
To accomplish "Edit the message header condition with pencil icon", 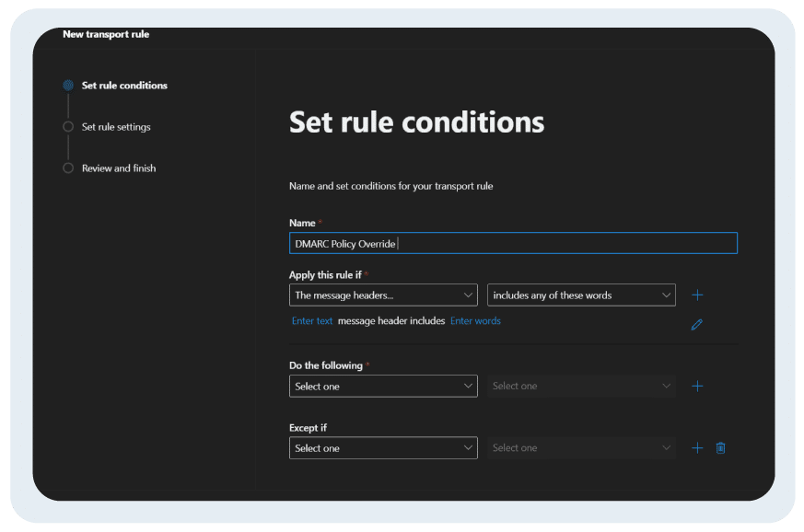I will click(x=696, y=324).
